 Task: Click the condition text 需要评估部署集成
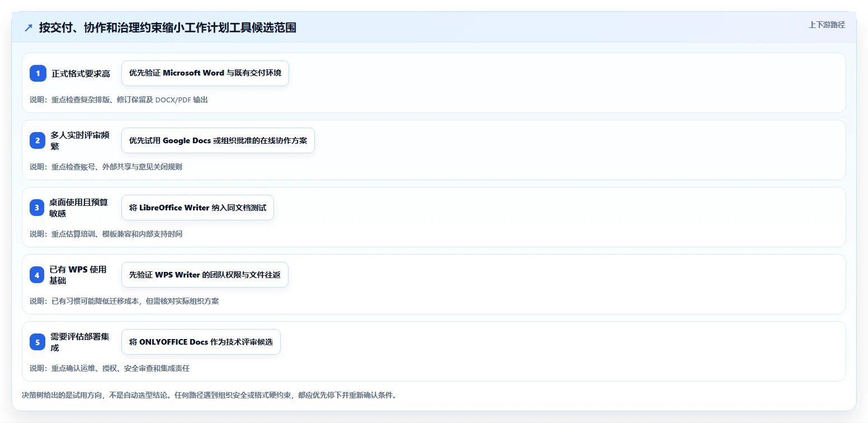pyautogui.click(x=79, y=342)
